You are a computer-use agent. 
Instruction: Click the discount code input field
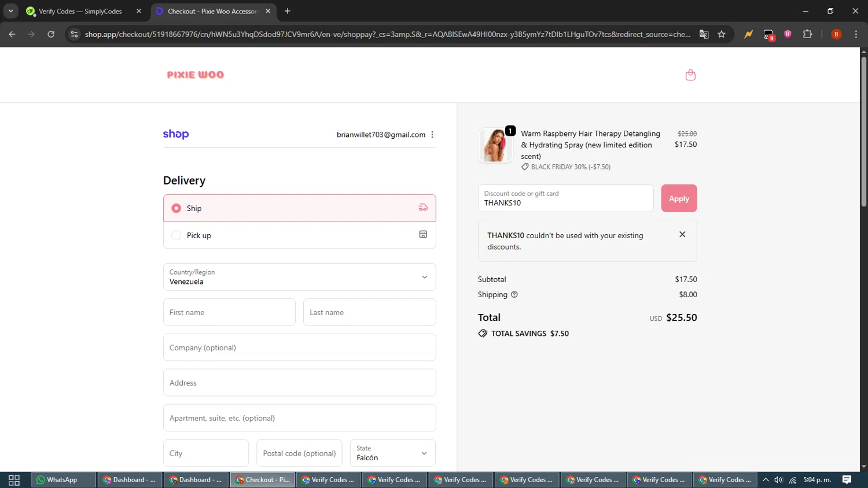click(565, 198)
